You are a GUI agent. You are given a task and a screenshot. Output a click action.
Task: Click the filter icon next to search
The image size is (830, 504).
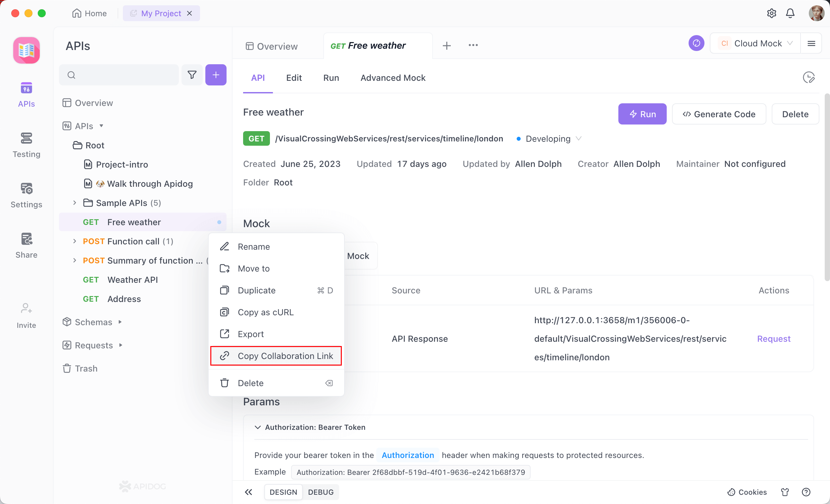click(x=192, y=75)
